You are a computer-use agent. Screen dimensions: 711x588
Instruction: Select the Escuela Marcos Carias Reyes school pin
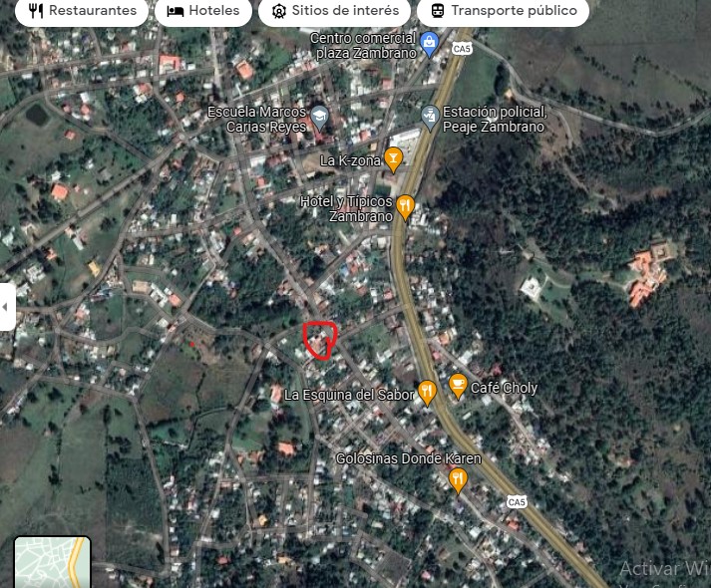click(x=319, y=118)
